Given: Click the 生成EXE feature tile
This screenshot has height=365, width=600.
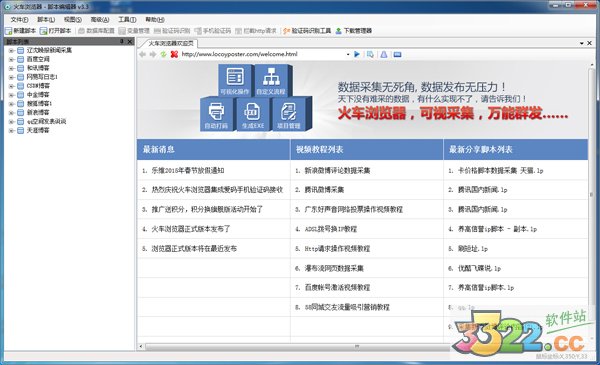Looking at the screenshot, I should [x=253, y=114].
